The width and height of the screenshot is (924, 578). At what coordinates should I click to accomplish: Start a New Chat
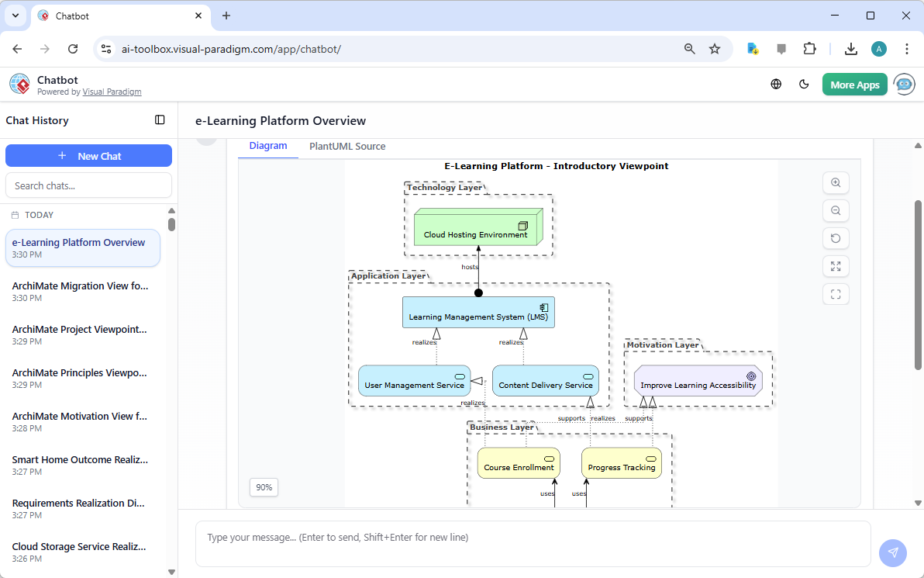[88, 155]
